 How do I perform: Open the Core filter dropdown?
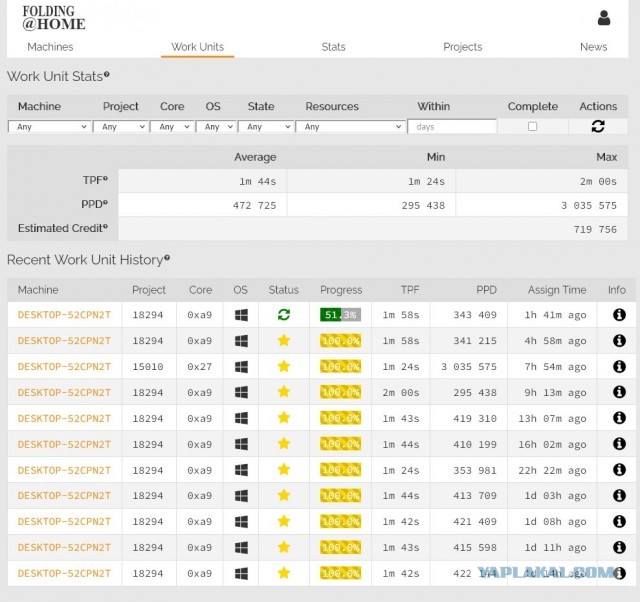pos(172,127)
